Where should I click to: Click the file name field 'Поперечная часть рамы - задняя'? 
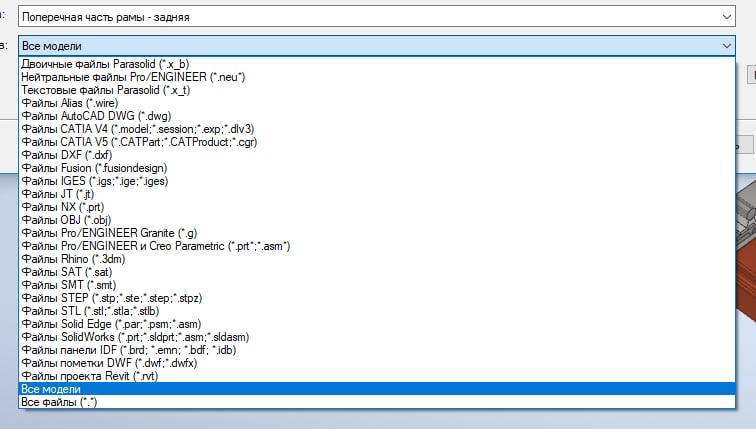click(x=377, y=17)
